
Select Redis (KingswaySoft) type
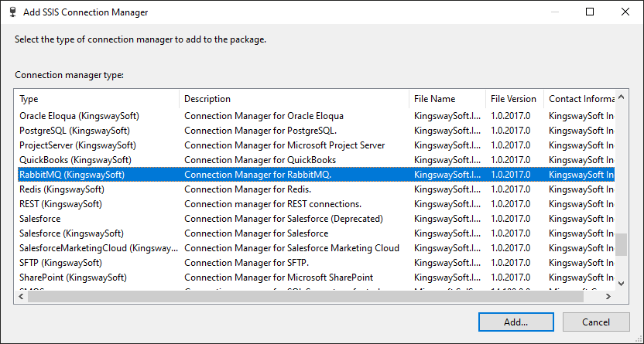tap(62, 189)
